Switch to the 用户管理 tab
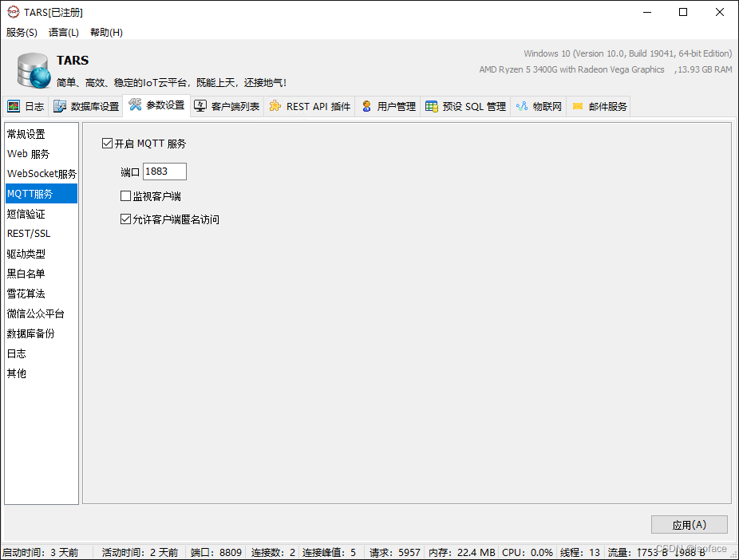 [389, 106]
